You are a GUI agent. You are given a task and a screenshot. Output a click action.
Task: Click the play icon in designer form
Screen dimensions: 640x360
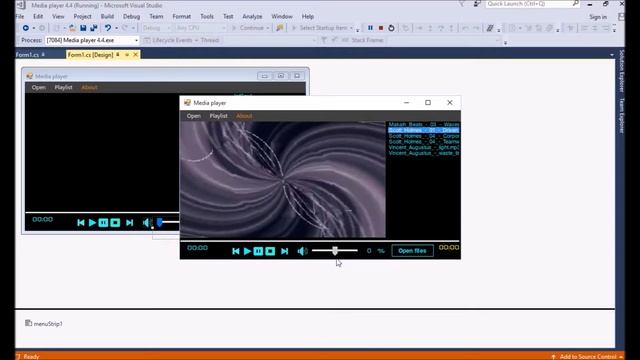point(92,222)
